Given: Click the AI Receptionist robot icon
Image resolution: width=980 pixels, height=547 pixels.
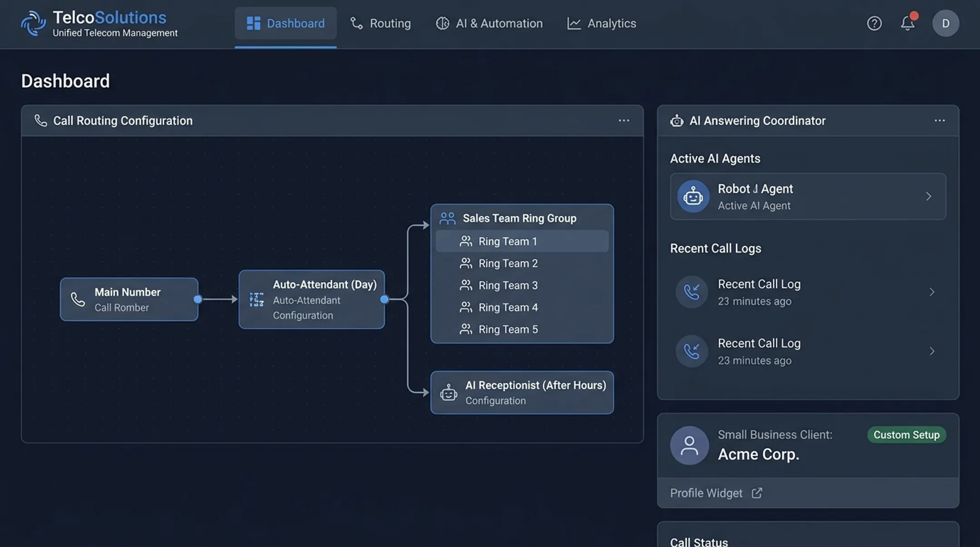Looking at the screenshot, I should click(448, 392).
